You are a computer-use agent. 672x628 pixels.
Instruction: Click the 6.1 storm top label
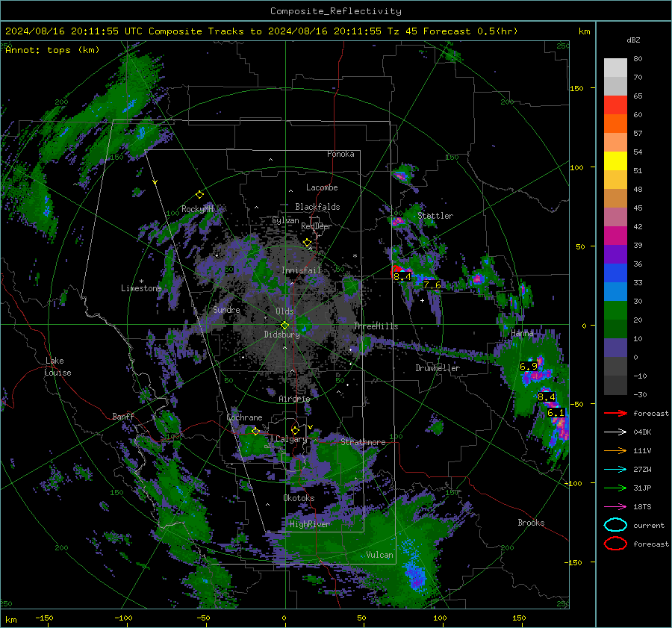[x=556, y=413]
